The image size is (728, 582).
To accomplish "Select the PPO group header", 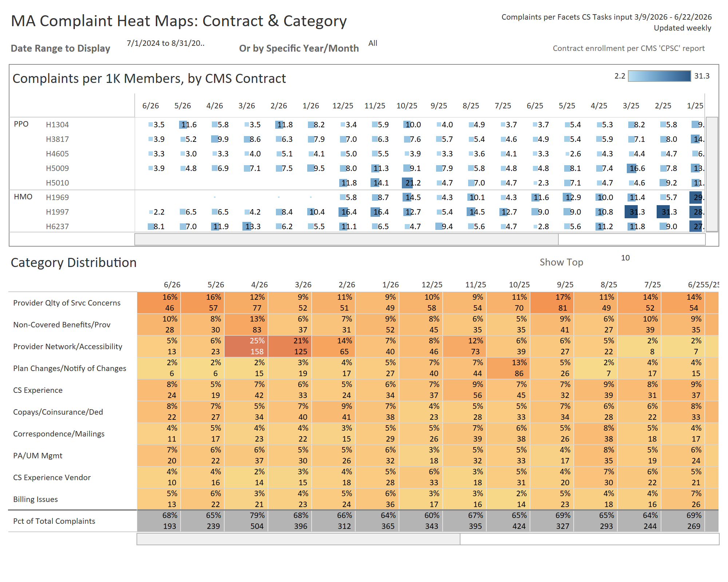I will 21,124.
